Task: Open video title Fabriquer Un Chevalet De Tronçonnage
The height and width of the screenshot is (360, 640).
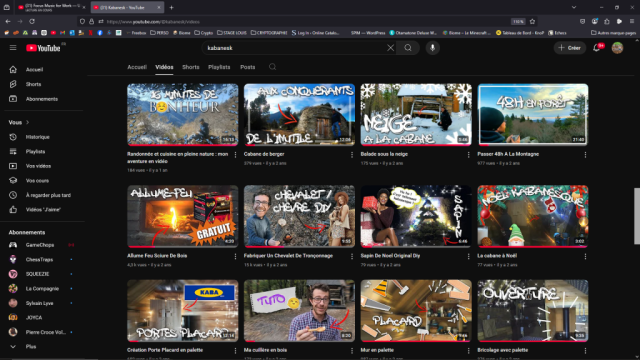Action: point(288,256)
